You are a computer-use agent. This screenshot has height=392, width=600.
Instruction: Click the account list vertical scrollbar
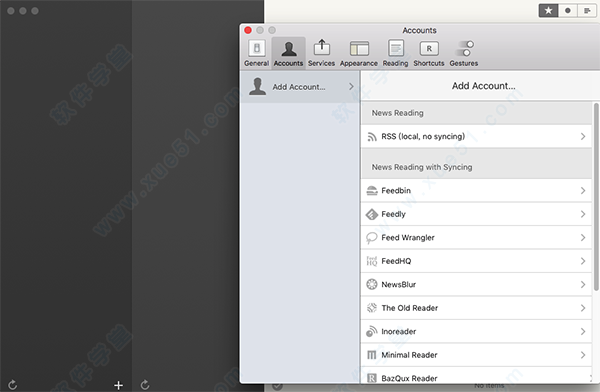click(x=596, y=196)
